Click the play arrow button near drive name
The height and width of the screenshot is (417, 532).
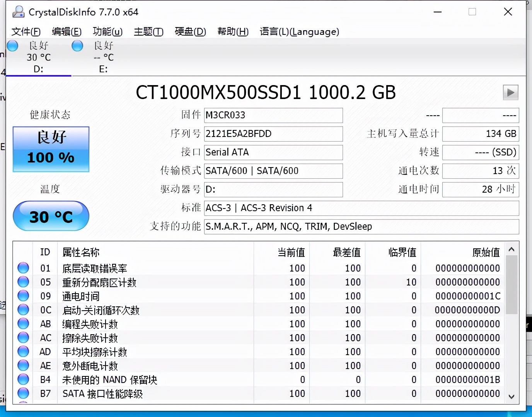click(x=510, y=92)
